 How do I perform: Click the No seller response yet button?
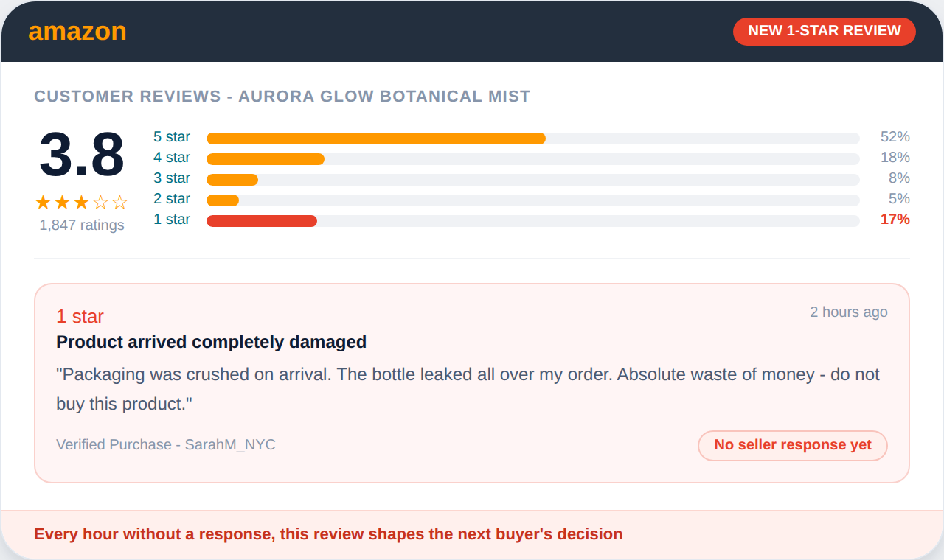(792, 445)
